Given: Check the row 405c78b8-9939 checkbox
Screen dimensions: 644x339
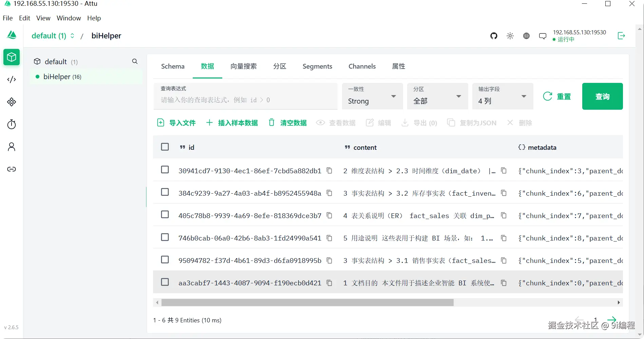Looking at the screenshot, I should (165, 214).
